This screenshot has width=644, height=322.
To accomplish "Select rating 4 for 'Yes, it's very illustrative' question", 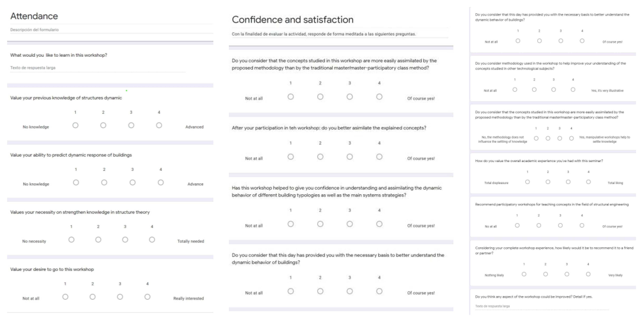I will [x=573, y=89].
